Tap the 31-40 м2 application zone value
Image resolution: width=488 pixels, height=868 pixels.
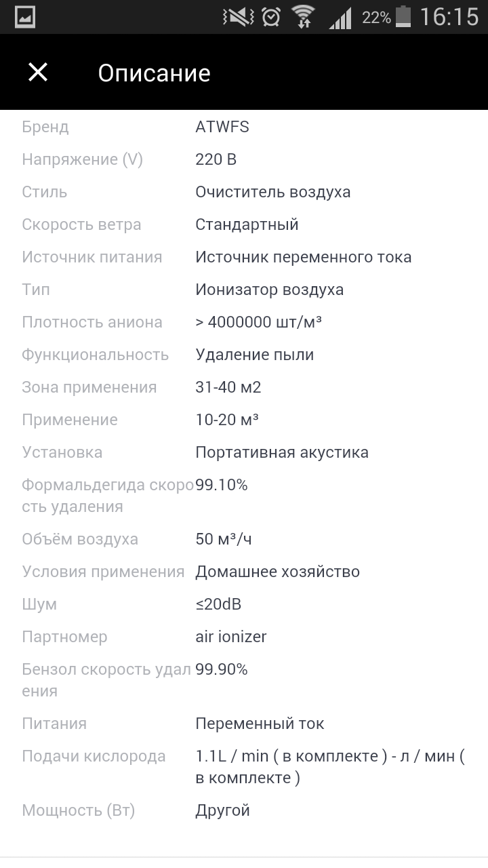click(x=228, y=387)
